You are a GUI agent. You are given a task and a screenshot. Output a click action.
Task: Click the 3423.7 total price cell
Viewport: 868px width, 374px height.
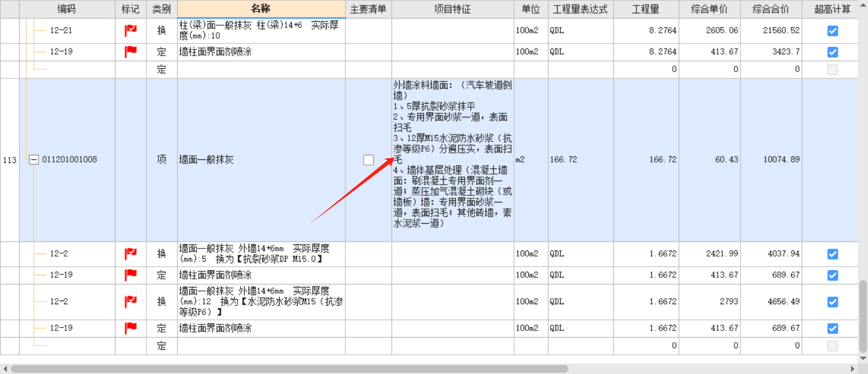pyautogui.click(x=771, y=52)
